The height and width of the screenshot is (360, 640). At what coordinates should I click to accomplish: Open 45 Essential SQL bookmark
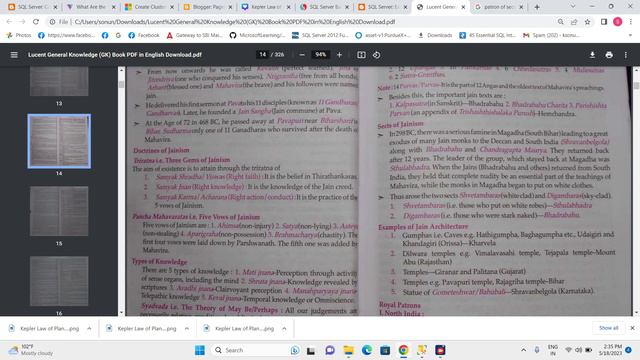[x=487, y=36]
